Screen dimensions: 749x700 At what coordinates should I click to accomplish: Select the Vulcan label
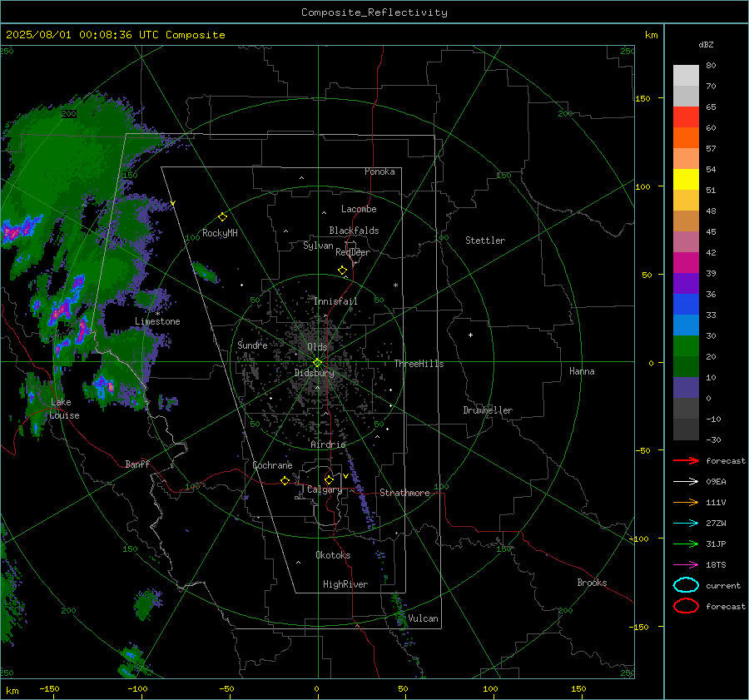pos(424,618)
